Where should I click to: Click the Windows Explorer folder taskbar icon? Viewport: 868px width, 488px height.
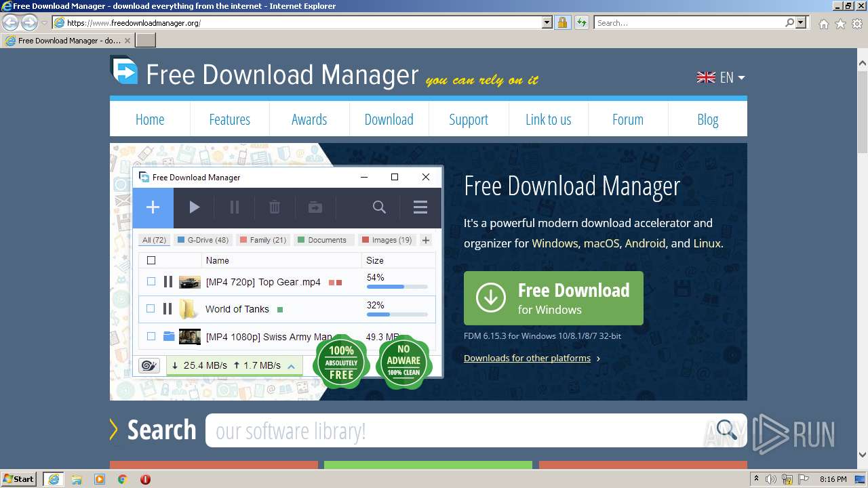(77, 479)
